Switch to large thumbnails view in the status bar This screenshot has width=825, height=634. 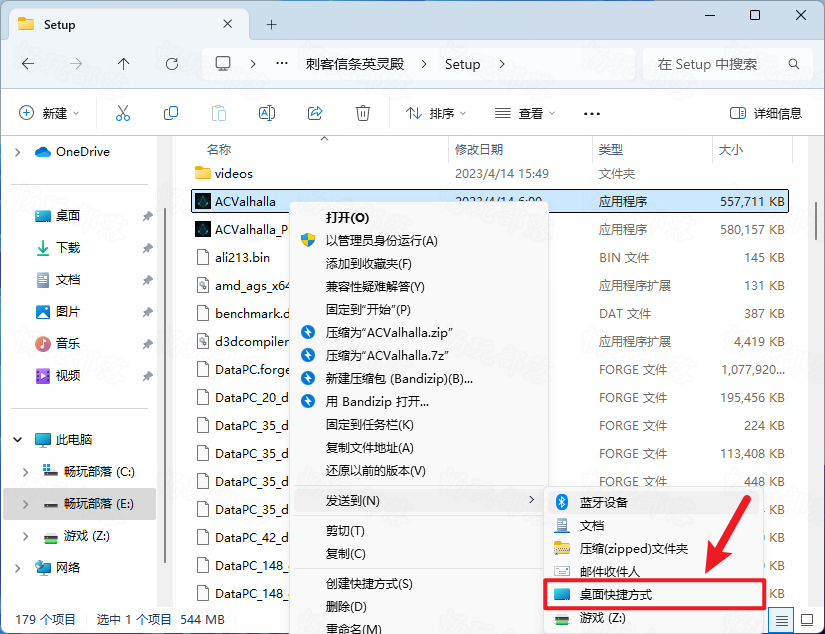click(807, 620)
